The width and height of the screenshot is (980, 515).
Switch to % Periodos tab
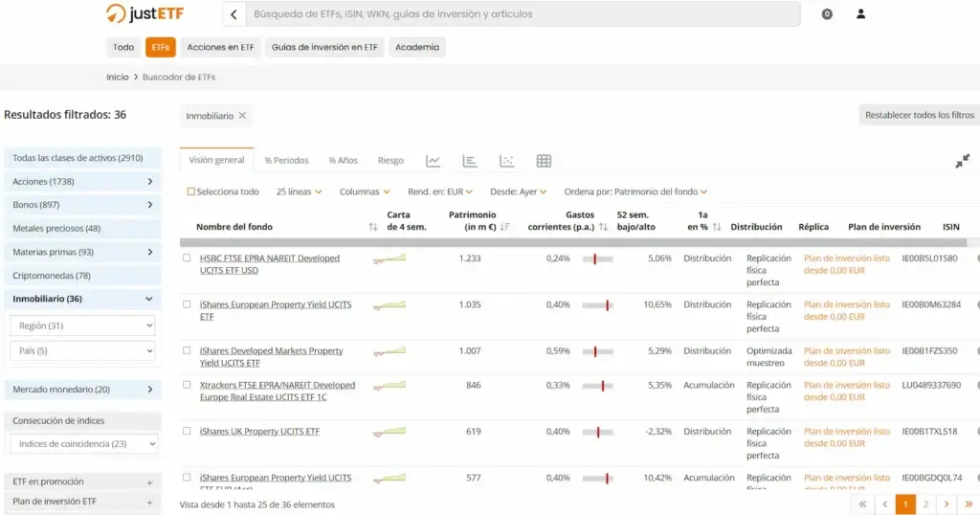286,161
